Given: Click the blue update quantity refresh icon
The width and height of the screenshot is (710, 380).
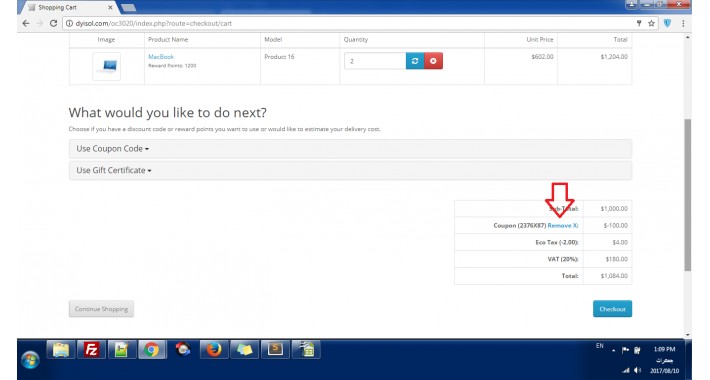Looking at the screenshot, I should (415, 61).
